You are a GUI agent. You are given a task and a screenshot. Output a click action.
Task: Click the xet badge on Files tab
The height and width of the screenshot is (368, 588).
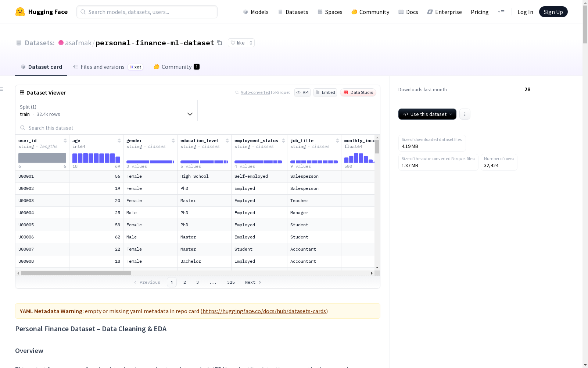tap(136, 67)
